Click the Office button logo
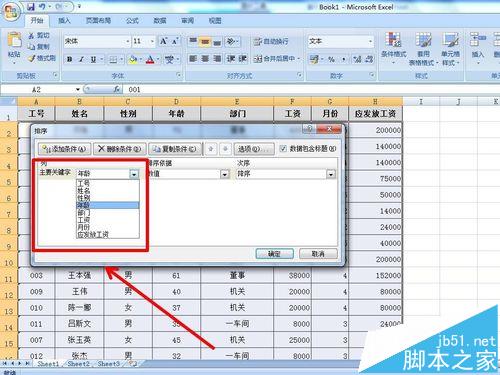Viewport: 500px width, 375px height. click(11, 12)
